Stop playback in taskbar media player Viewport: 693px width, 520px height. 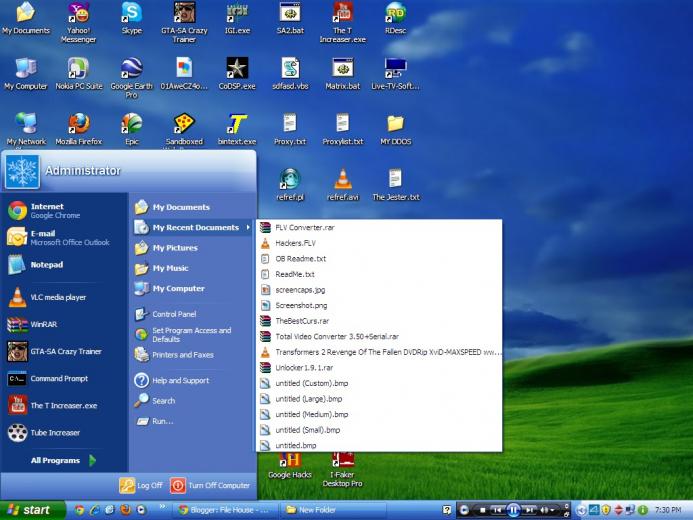coord(483,510)
